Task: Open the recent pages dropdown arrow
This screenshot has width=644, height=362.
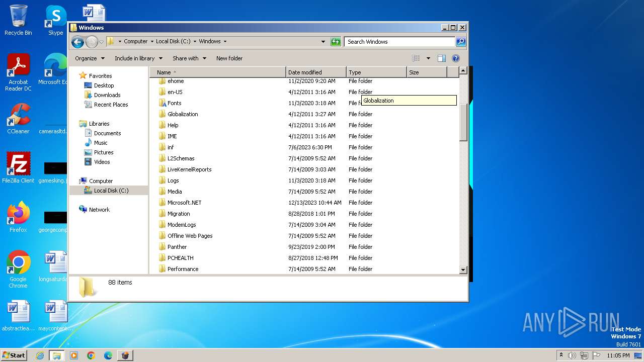Action: [x=101, y=42]
